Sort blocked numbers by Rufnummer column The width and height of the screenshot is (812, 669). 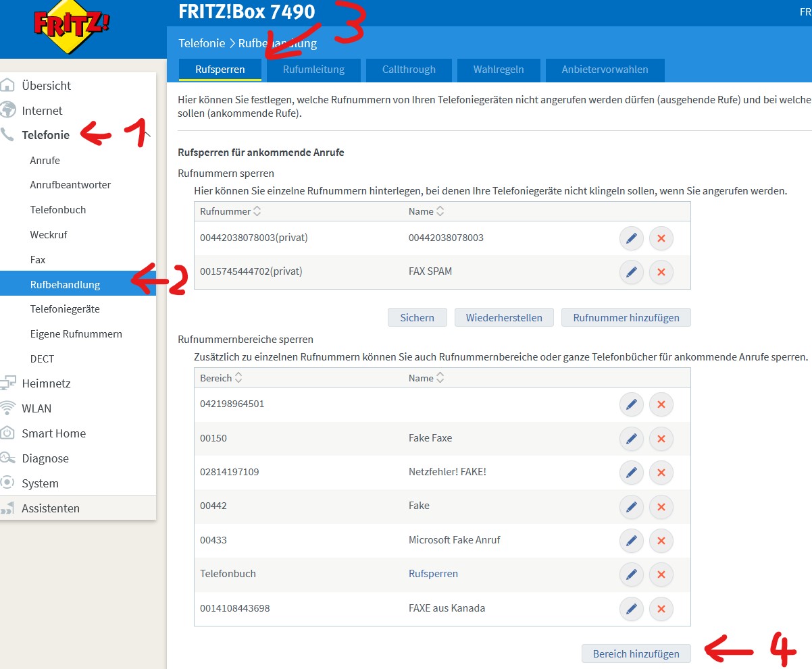coord(230,211)
